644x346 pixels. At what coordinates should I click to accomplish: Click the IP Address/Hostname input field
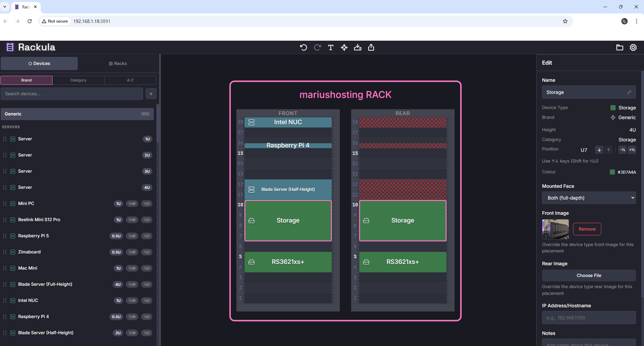(589, 317)
